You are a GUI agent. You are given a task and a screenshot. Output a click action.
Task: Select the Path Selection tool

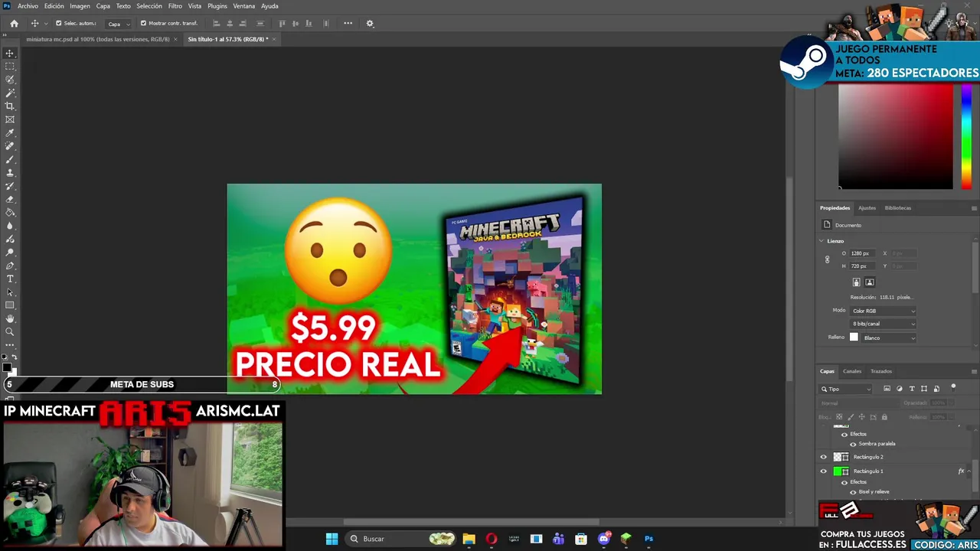tap(10, 292)
